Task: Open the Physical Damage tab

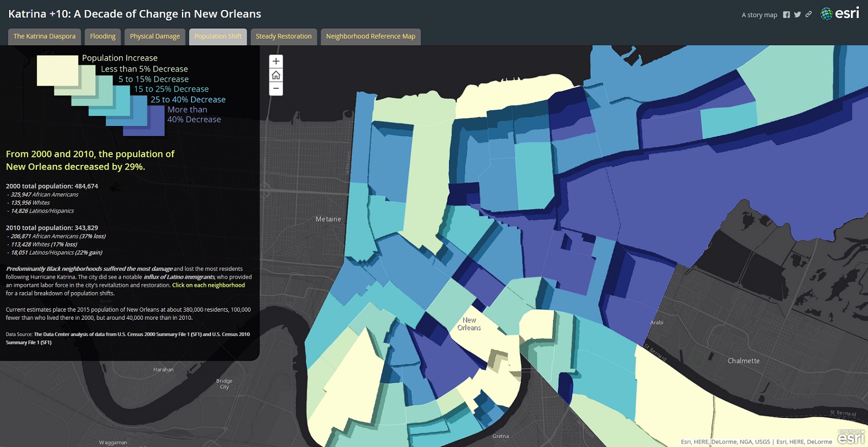Action: [x=155, y=36]
